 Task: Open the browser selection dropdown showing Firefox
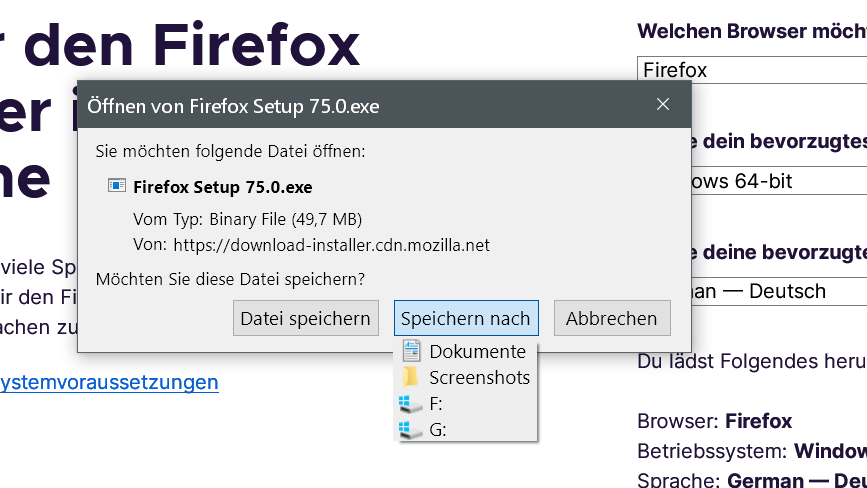pyautogui.click(x=751, y=70)
